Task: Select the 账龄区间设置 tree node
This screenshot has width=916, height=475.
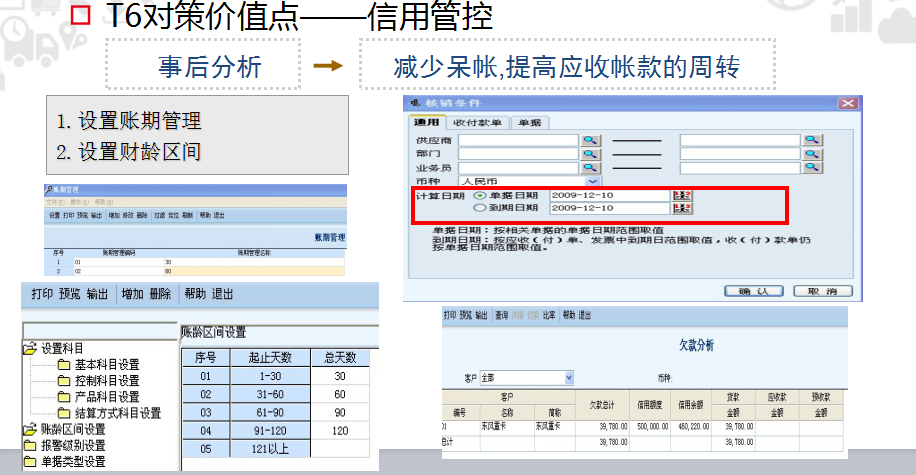Action: 72,429
